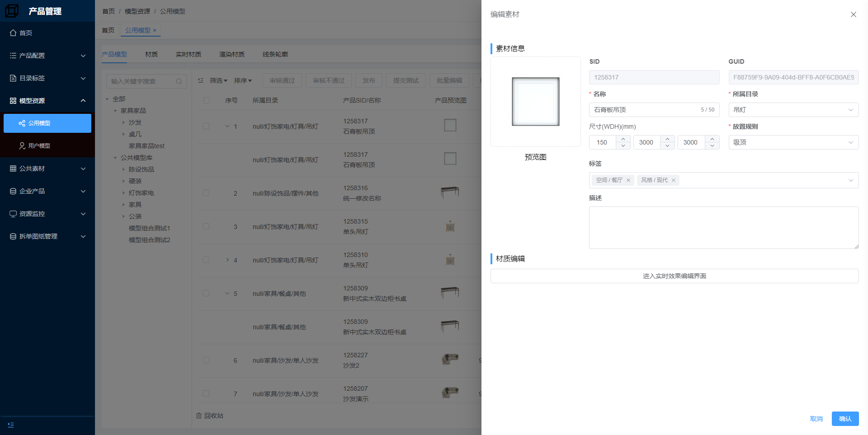Click the 审核通过 button
Screen dimensions: 868x435
[282, 80]
